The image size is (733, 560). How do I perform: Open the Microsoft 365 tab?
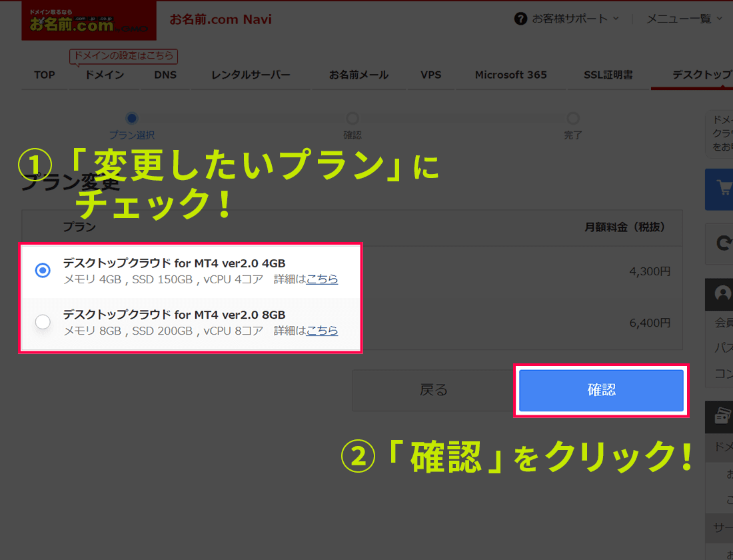click(510, 75)
